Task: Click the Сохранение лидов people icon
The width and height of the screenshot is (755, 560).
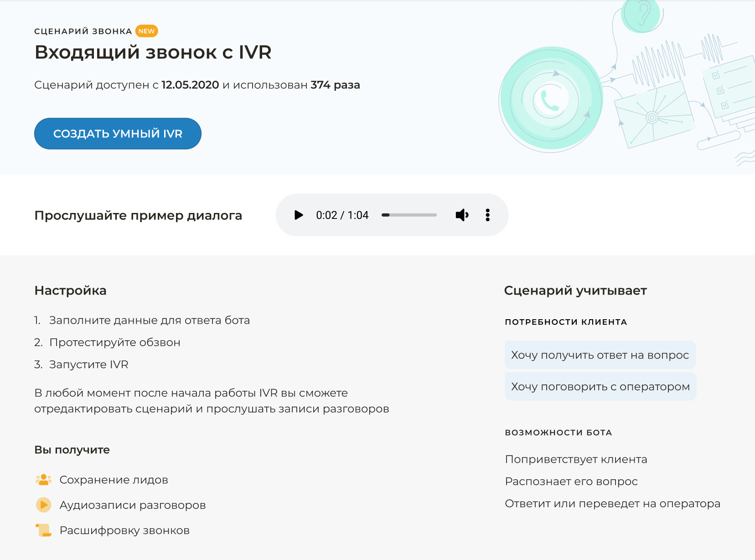Action: tap(44, 480)
